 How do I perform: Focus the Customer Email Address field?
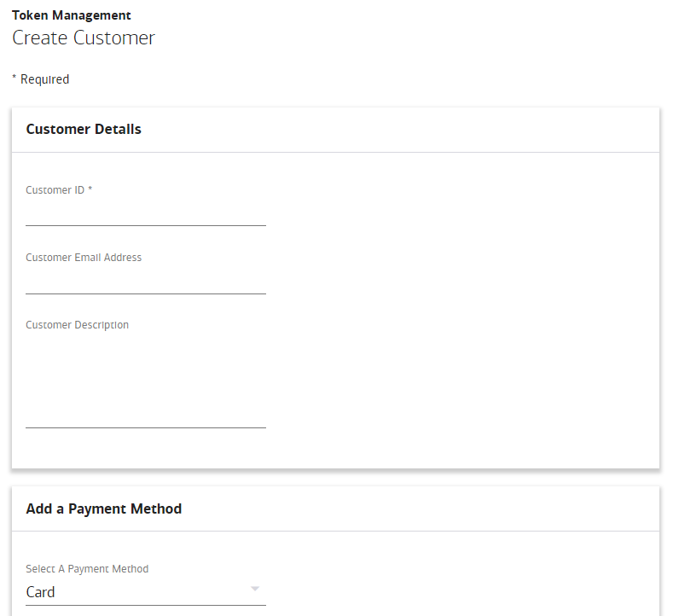pos(145,282)
